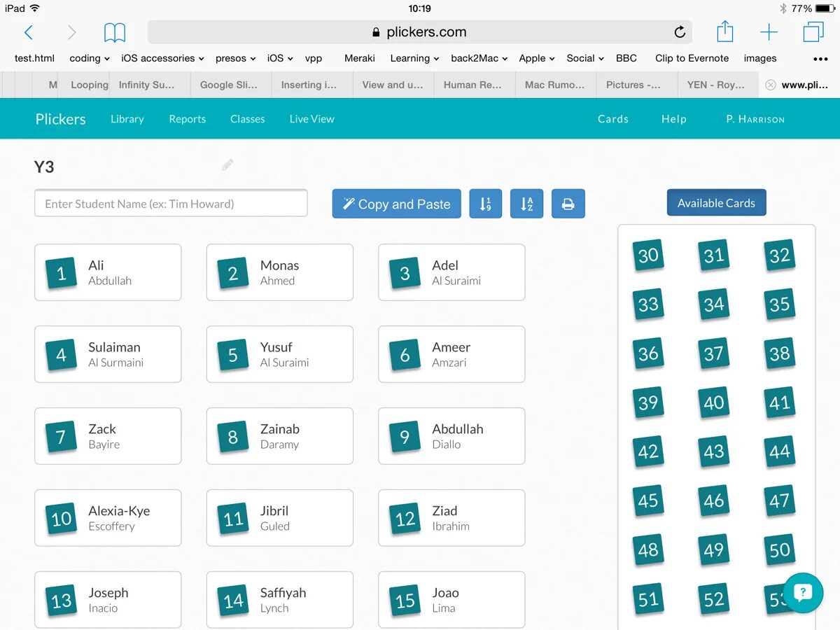Screen dimensions: 840x630
Task: Expand the Apple bookmarks folder
Action: [537, 58]
